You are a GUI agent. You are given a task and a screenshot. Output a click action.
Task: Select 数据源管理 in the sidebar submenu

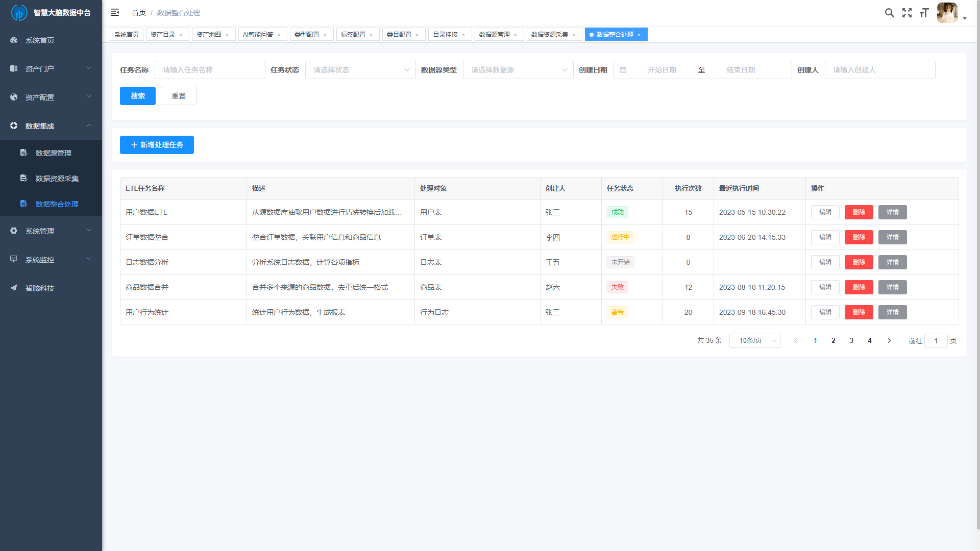(53, 153)
